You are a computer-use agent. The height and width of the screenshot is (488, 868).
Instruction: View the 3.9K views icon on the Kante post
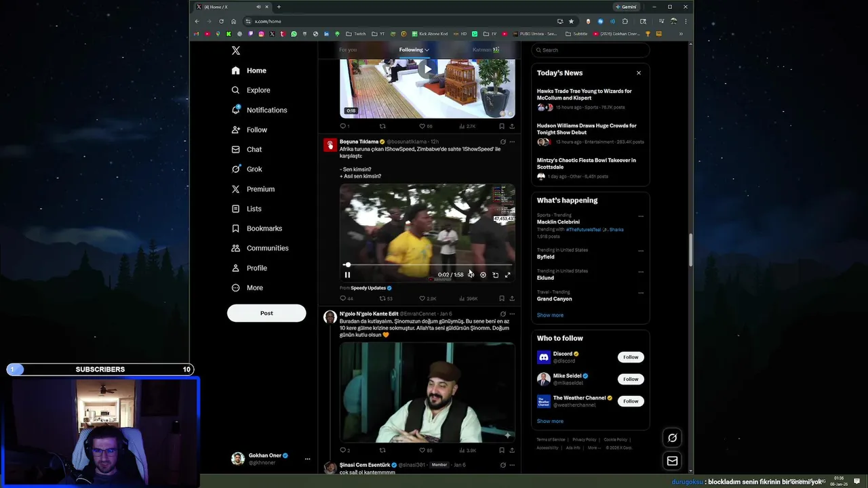[x=462, y=450]
